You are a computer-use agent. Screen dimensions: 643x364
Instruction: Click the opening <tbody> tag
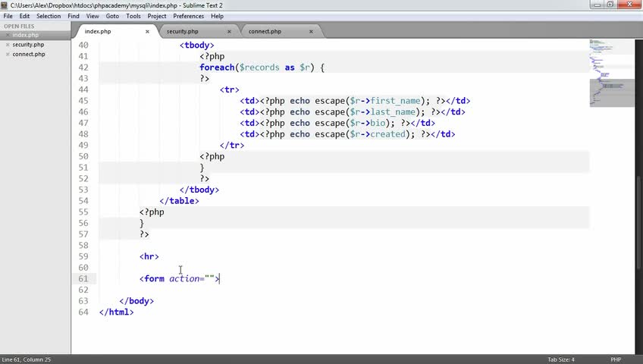(x=197, y=45)
